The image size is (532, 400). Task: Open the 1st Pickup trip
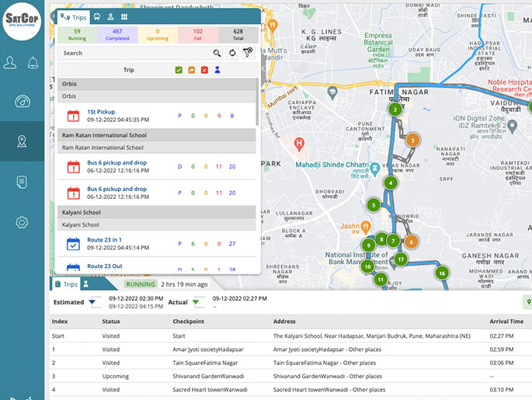[x=101, y=112]
